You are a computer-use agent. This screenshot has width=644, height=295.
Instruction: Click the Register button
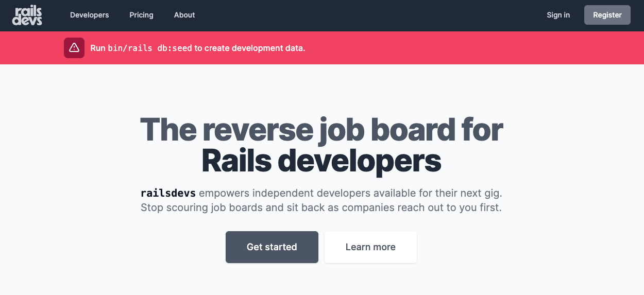click(607, 15)
